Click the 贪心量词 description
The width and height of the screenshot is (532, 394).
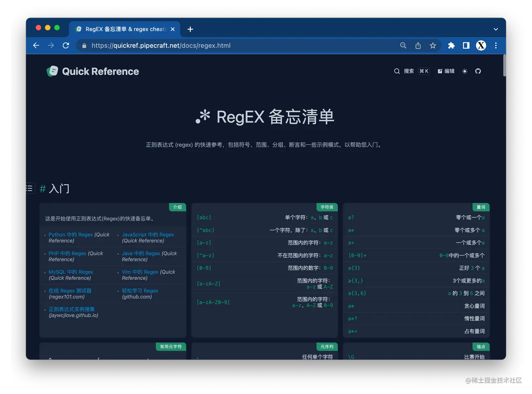click(474, 306)
